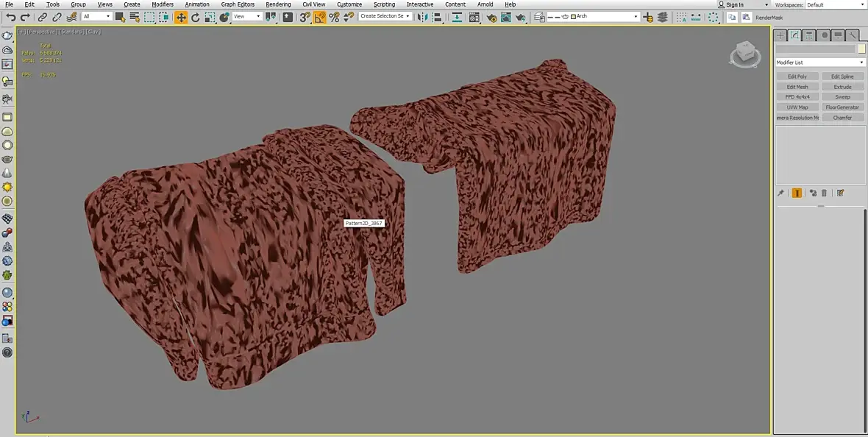This screenshot has height=437, width=868.
Task: Expand the Modifier List dropdown
Action: pos(819,62)
